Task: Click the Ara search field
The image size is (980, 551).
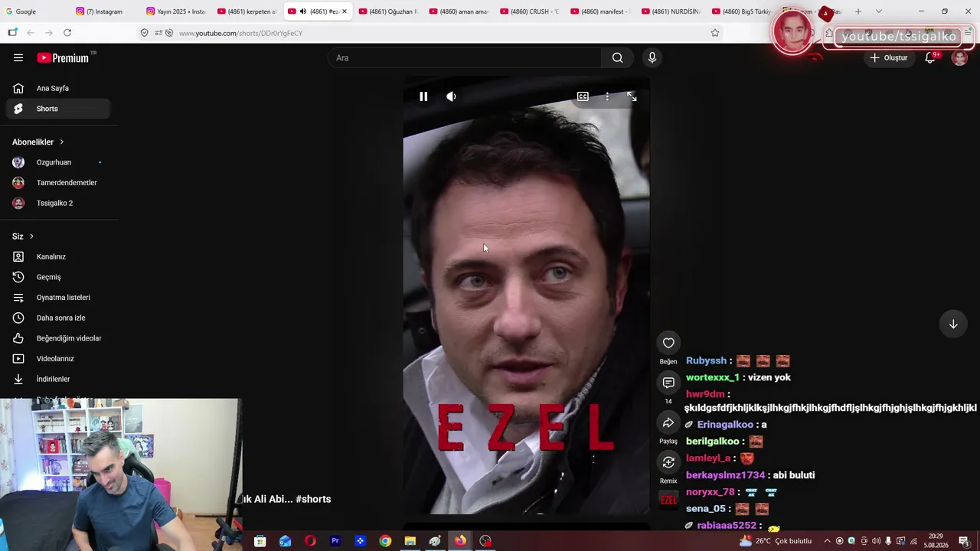Action: pos(465,57)
